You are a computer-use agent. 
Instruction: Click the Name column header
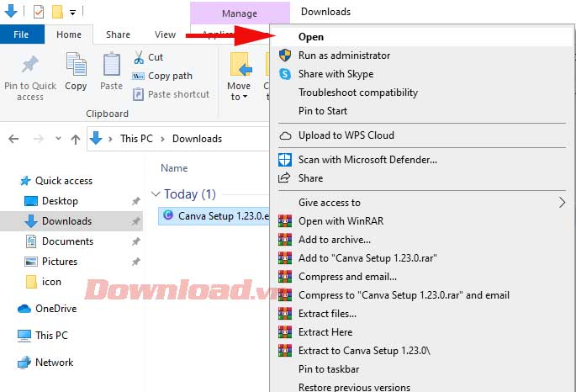click(x=174, y=168)
